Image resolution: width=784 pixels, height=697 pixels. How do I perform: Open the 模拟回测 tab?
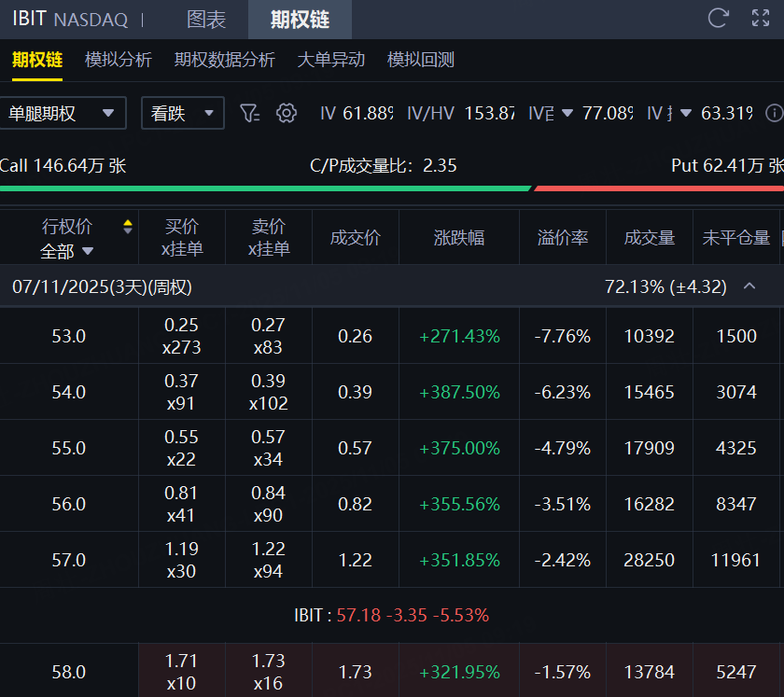[x=421, y=60]
